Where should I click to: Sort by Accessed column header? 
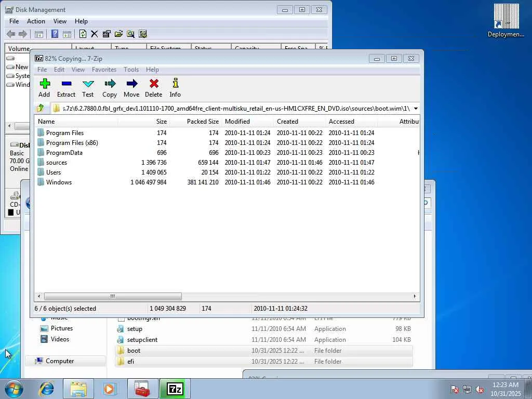point(352,121)
